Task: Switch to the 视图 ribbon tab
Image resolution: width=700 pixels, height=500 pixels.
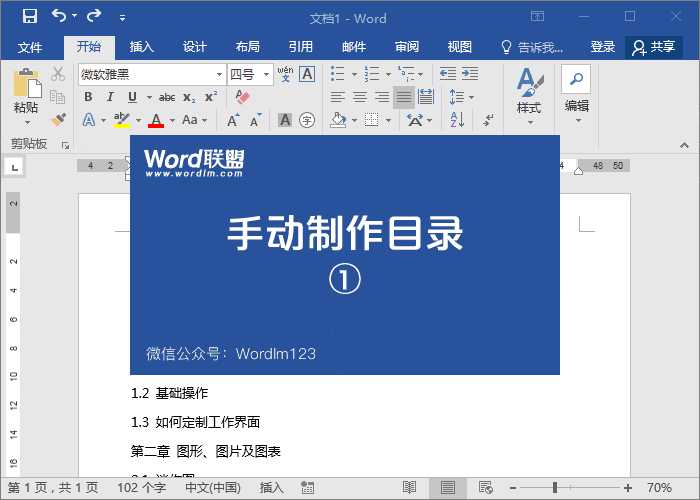Action: 460,47
